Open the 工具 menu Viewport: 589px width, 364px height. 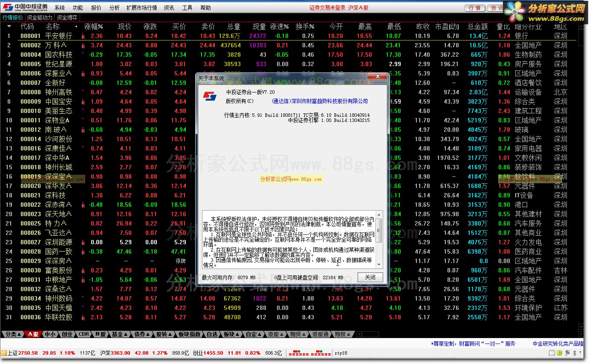click(x=187, y=8)
